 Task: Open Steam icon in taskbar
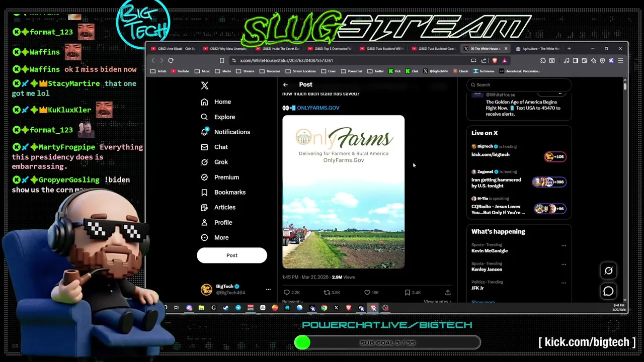226,308
